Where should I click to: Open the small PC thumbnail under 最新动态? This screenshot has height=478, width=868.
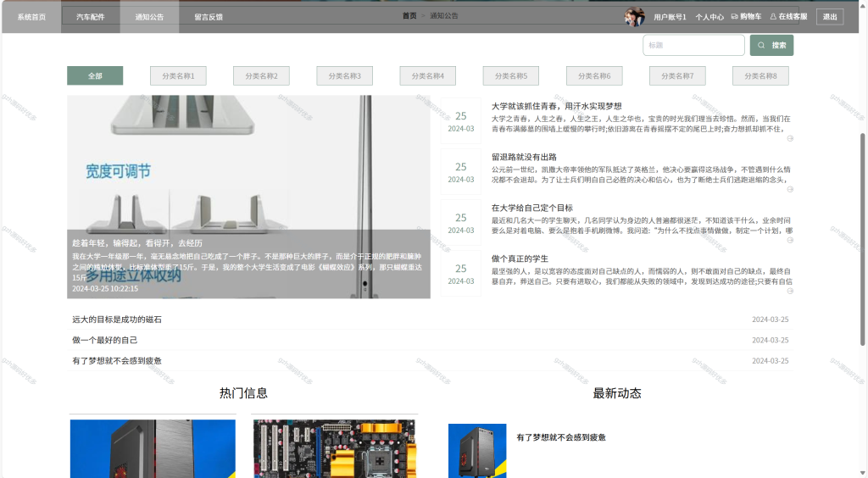coord(477,451)
